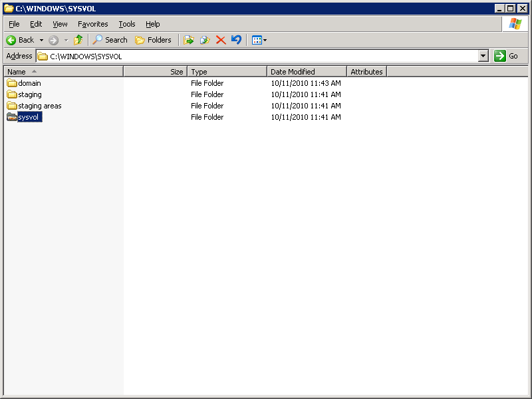Sort by the Name column header
The image size is (532, 399).
coord(63,72)
